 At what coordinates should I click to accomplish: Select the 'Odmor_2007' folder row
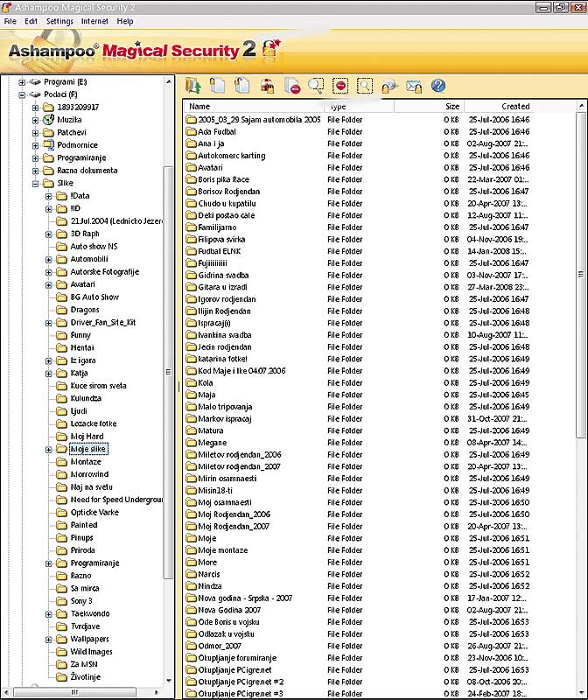pyautogui.click(x=358, y=646)
